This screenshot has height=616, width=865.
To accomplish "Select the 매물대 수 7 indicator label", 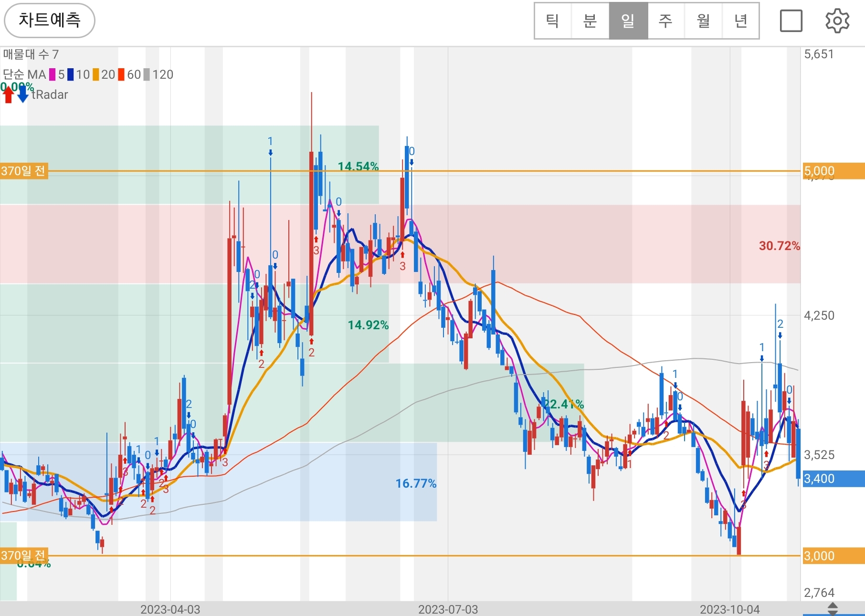I will pos(31,54).
